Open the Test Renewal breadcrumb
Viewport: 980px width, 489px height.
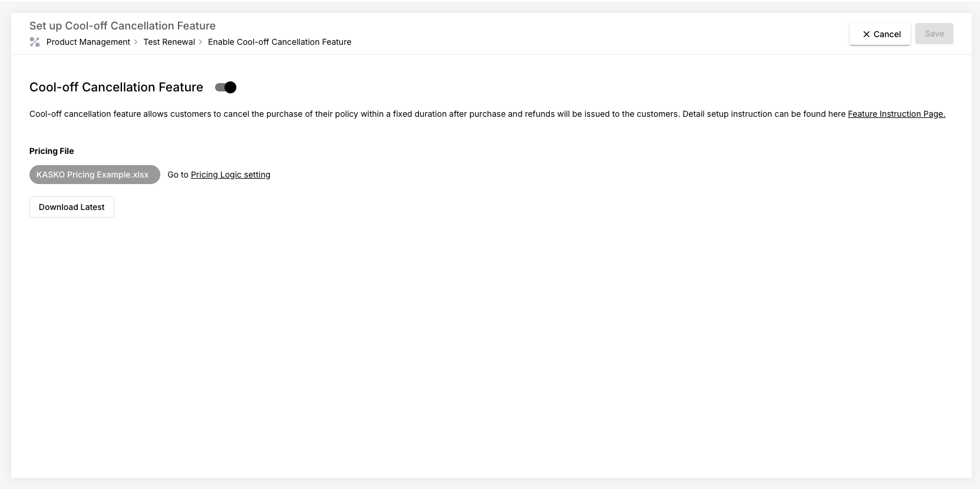(169, 42)
